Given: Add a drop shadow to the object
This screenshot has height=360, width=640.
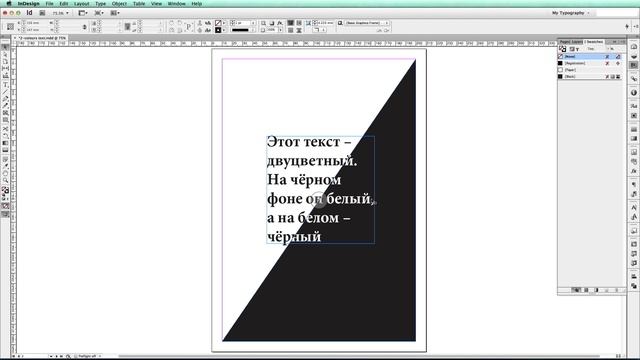Looking at the screenshot, I should click(272, 23).
